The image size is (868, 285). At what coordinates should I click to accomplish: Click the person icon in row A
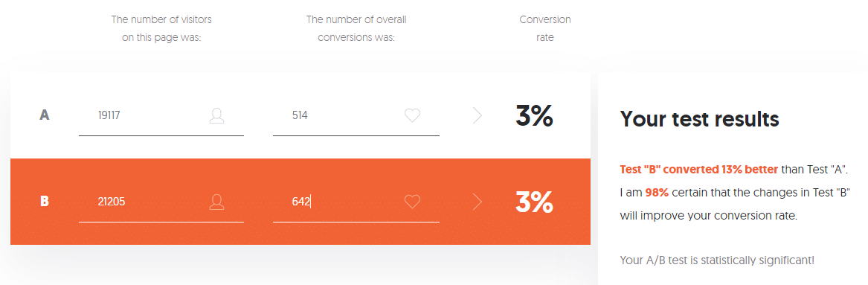tap(217, 115)
